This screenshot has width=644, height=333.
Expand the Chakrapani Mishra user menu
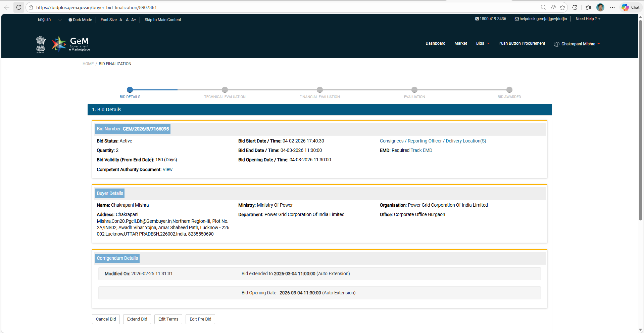[x=578, y=44]
